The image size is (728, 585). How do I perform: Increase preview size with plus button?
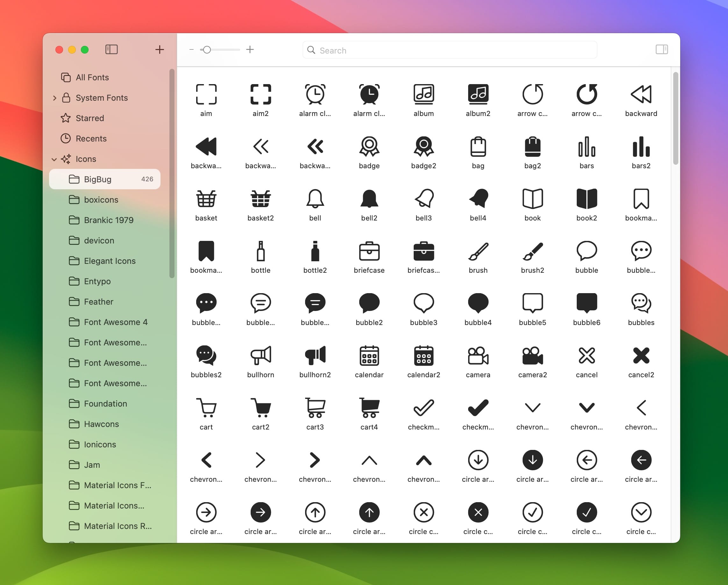coord(250,50)
